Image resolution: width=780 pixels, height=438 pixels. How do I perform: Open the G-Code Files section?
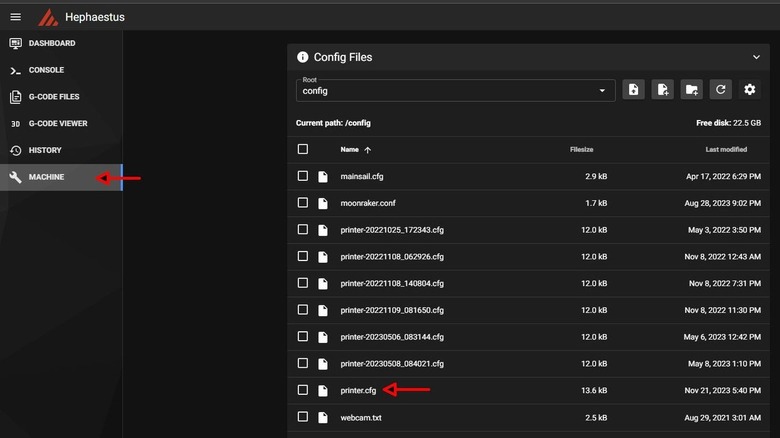[x=54, y=97]
